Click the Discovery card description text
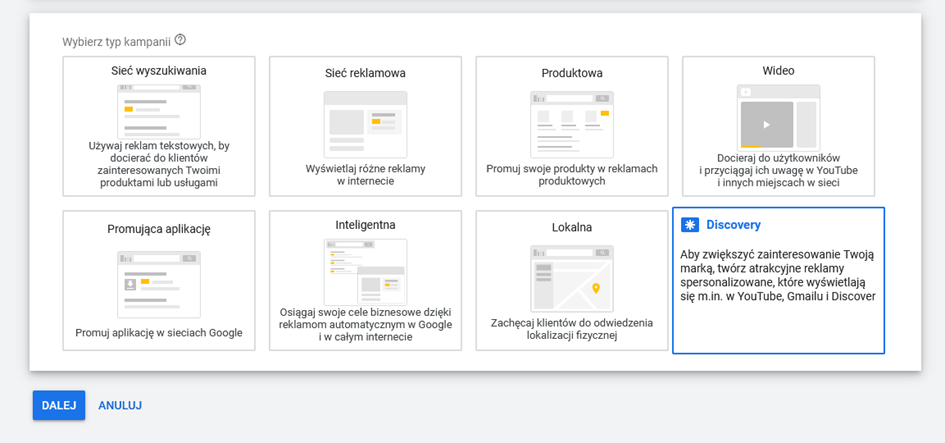The height and width of the screenshot is (443, 945). (x=778, y=275)
